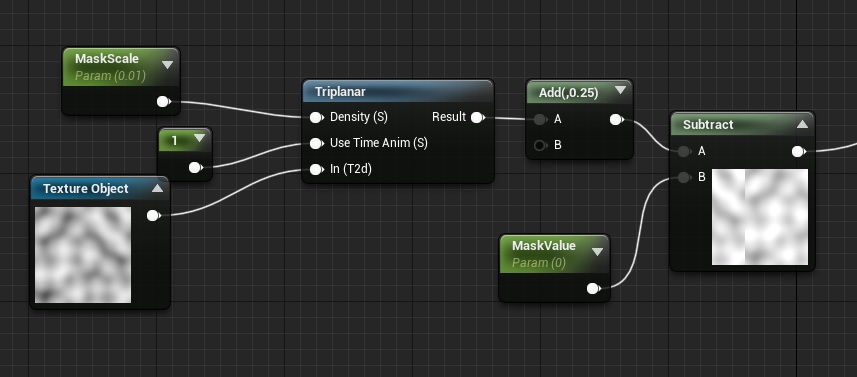The width and height of the screenshot is (857, 377).
Task: Select the Subtract node header
Action: (742, 125)
